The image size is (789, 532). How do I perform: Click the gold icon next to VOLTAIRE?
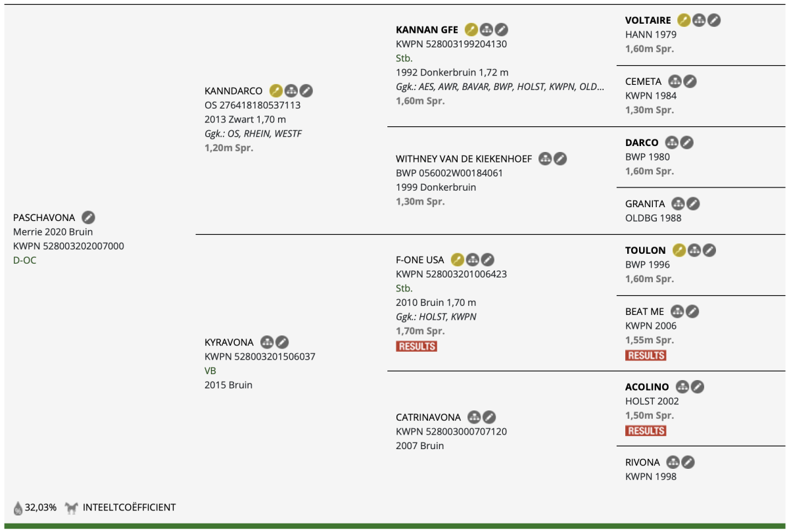pyautogui.click(x=684, y=20)
